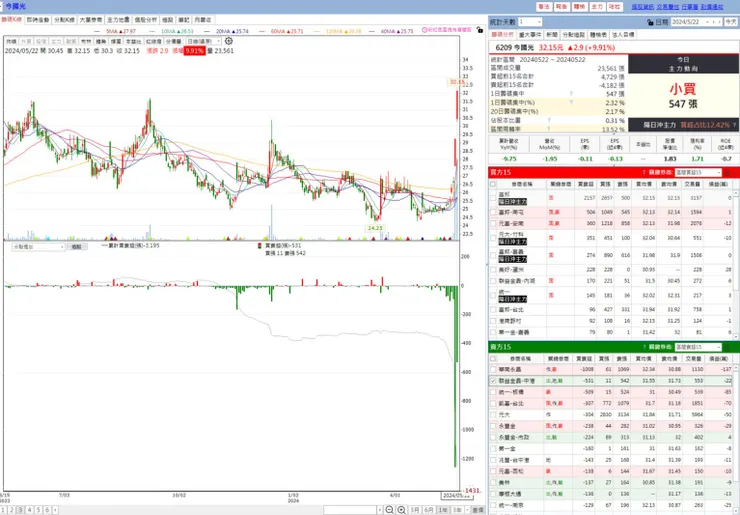Click the 24.25 low price label on chart
Image resolution: width=740 pixels, height=515 pixels.
click(375, 228)
